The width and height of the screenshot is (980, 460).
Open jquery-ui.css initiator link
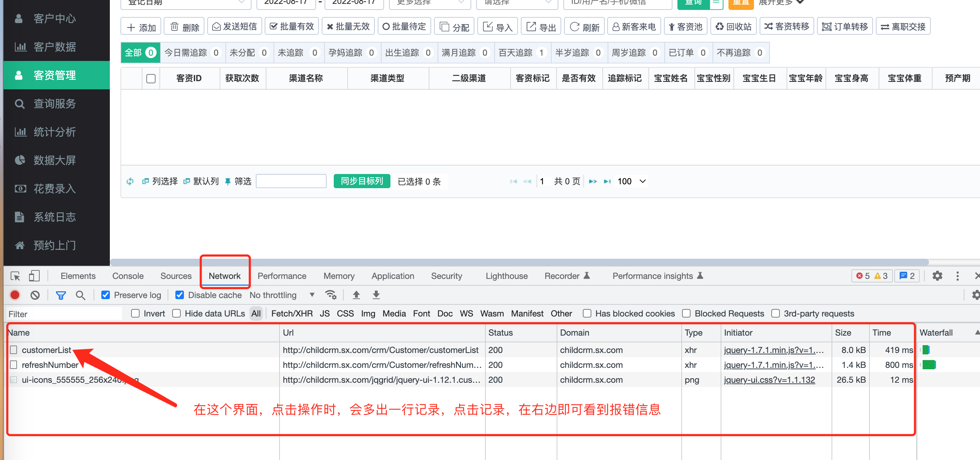click(769, 380)
